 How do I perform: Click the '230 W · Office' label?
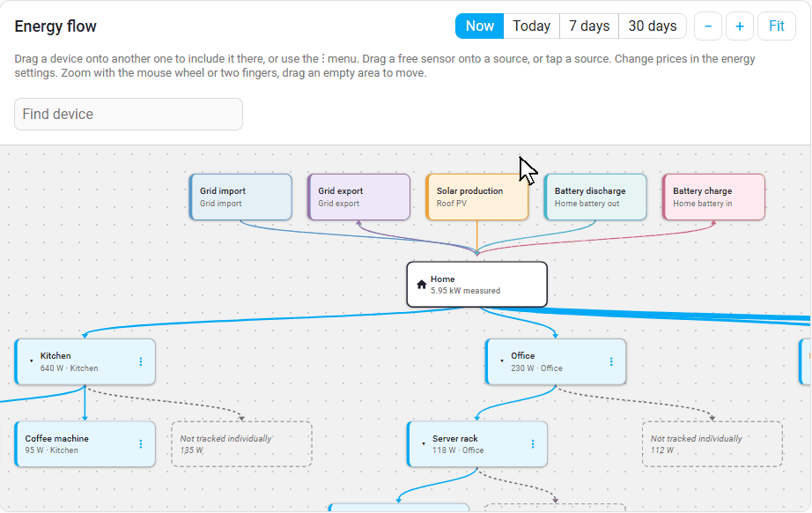pyautogui.click(x=536, y=368)
